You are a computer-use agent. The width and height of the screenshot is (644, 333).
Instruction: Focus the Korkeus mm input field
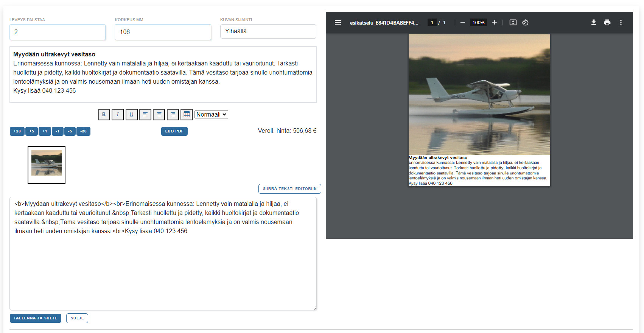pos(163,32)
